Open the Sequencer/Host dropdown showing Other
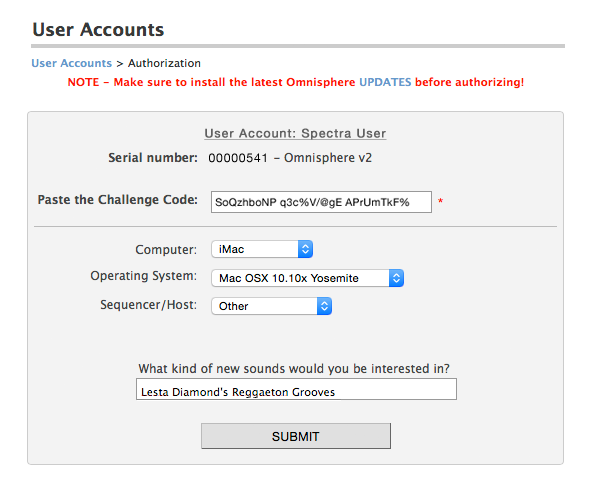This screenshot has height=492, width=599. (x=272, y=306)
